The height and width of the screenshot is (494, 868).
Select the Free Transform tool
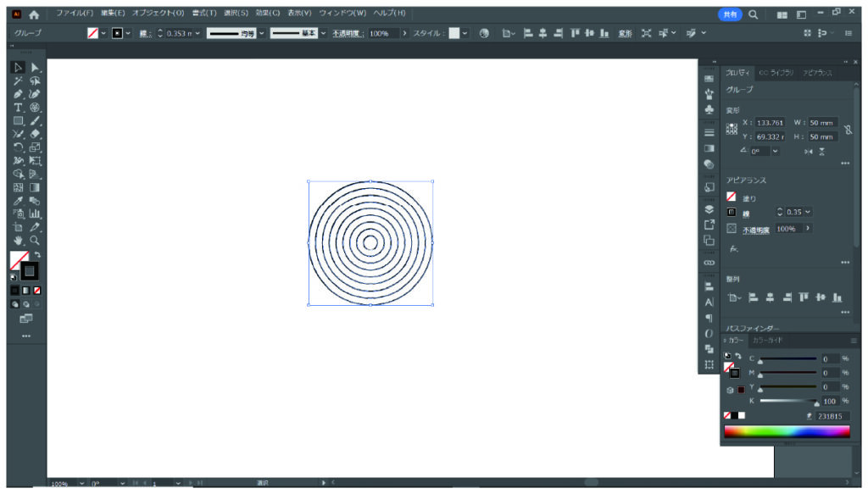[x=35, y=160]
